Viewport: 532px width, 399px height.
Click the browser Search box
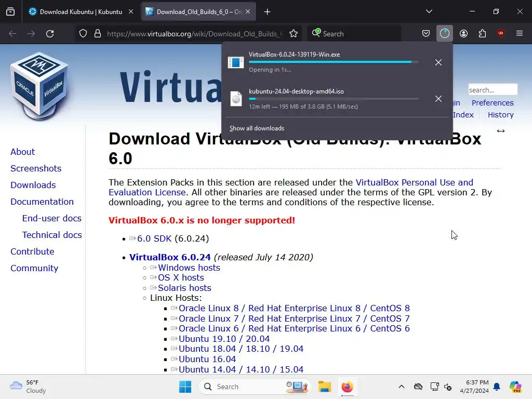(x=354, y=34)
